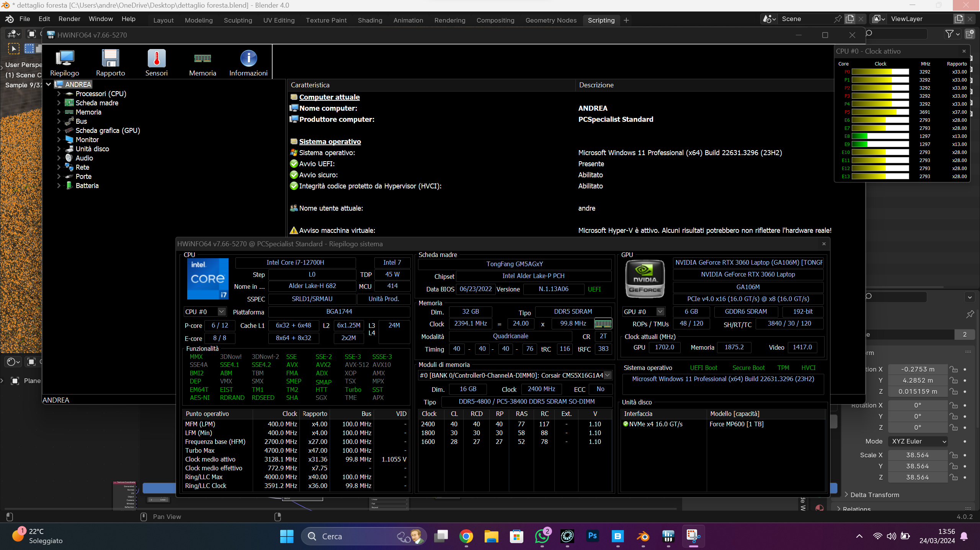Open the CPU #0 selector dropdown

[x=205, y=312]
